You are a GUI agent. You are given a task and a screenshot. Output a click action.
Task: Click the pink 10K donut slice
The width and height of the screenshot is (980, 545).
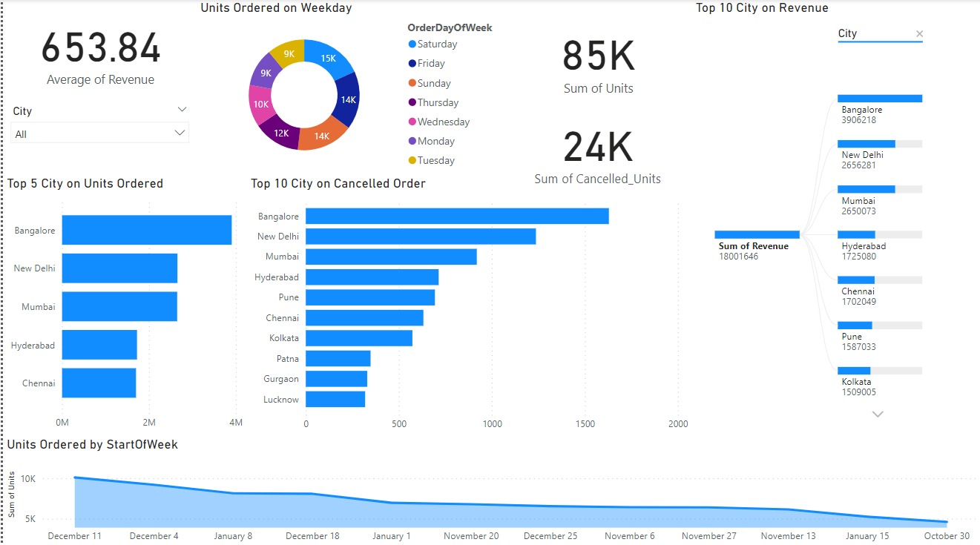pos(261,105)
